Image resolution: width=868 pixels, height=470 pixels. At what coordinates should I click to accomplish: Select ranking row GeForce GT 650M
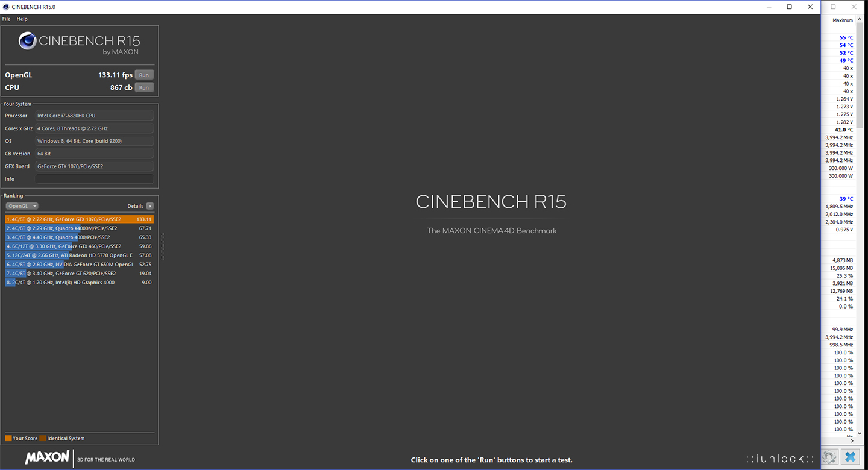click(79, 265)
